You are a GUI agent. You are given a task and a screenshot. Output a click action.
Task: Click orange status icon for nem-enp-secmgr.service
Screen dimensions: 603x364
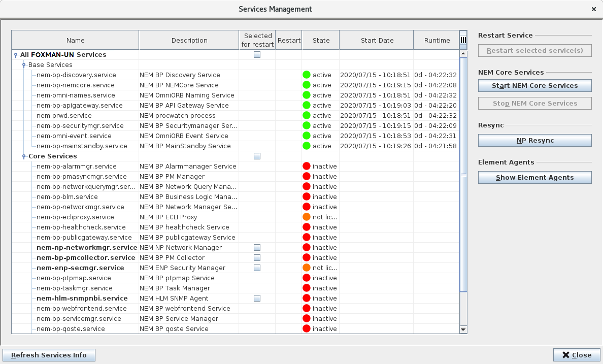pos(306,268)
